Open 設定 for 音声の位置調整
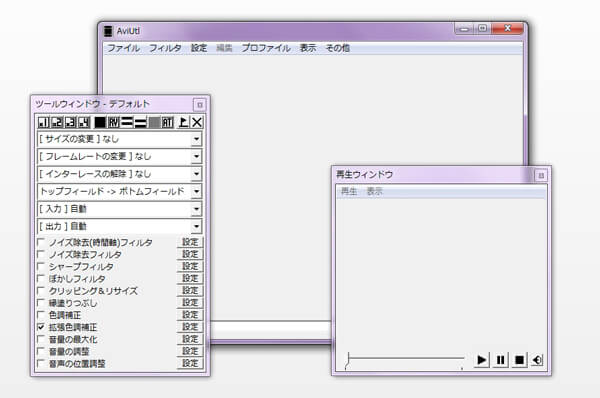Viewport: 600px width, 398px height. 190,363
